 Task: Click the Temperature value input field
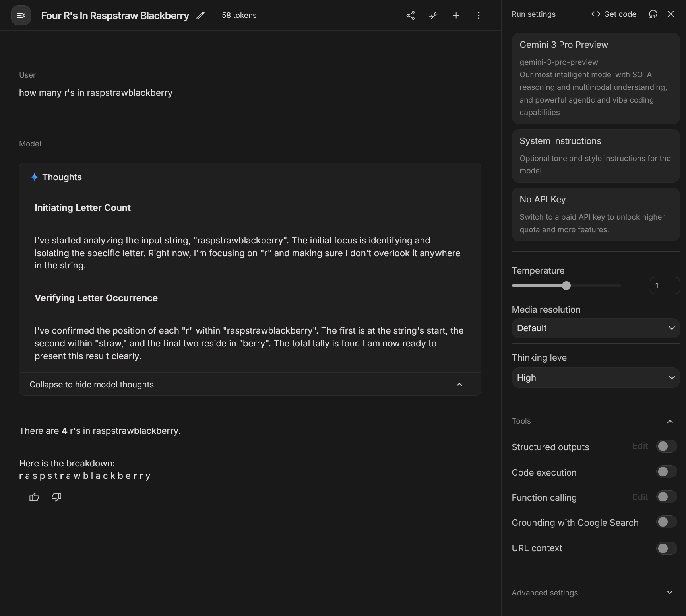(x=665, y=286)
